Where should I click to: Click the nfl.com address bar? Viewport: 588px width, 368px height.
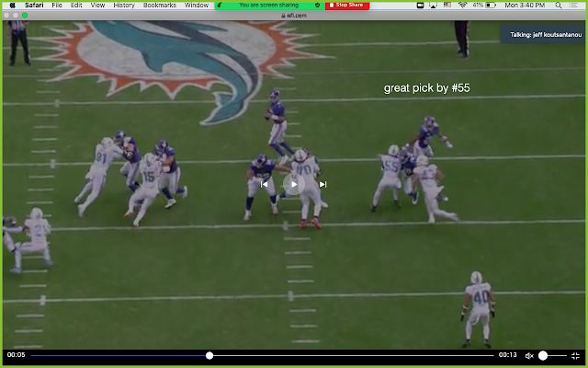point(294,16)
